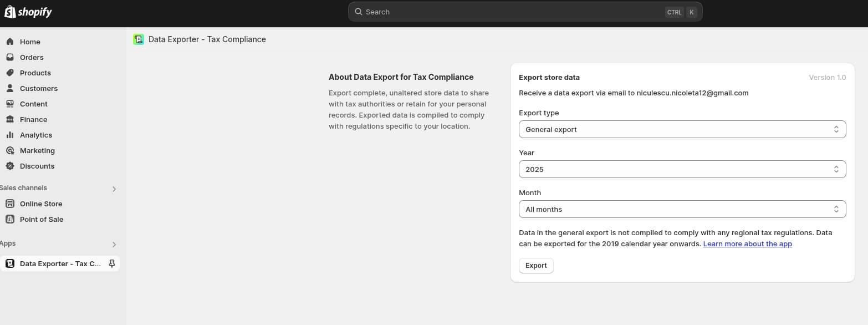This screenshot has height=325, width=868.
Task: Expand the Apps section chevron
Action: tap(114, 245)
